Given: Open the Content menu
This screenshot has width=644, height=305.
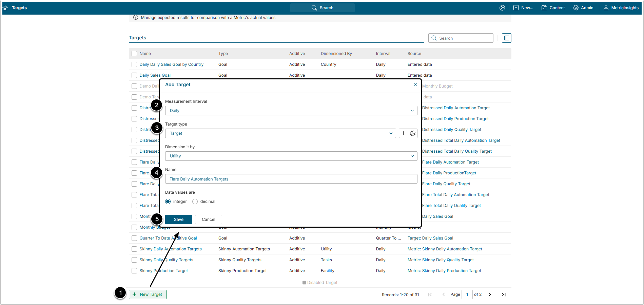Looking at the screenshot, I should pyautogui.click(x=553, y=8).
